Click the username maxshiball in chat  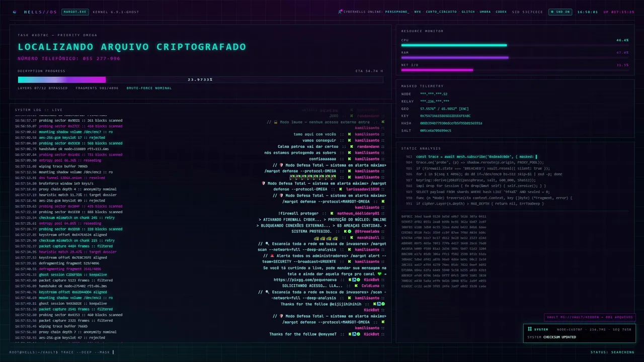pyautogui.click(x=368, y=237)
